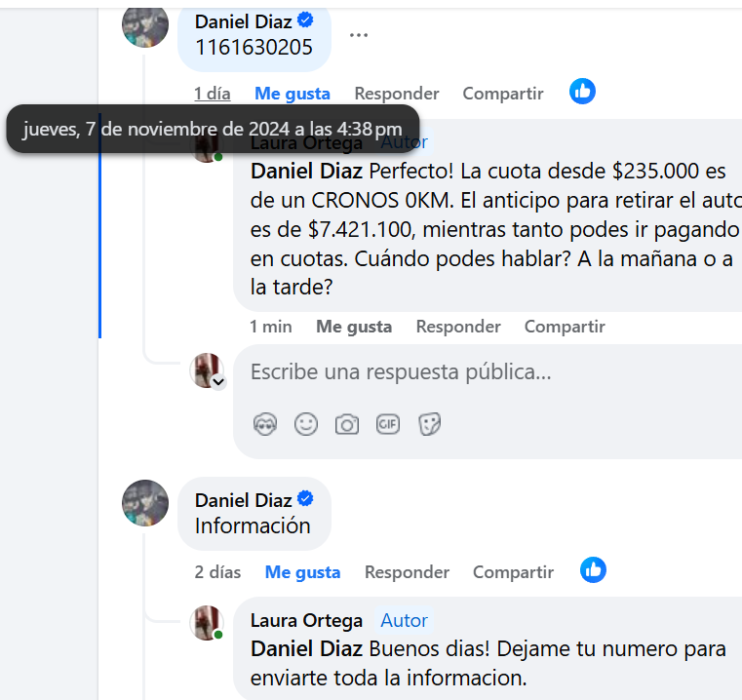
Task: Open Laura Ortega profile name link
Action: pyautogui.click(x=306, y=620)
